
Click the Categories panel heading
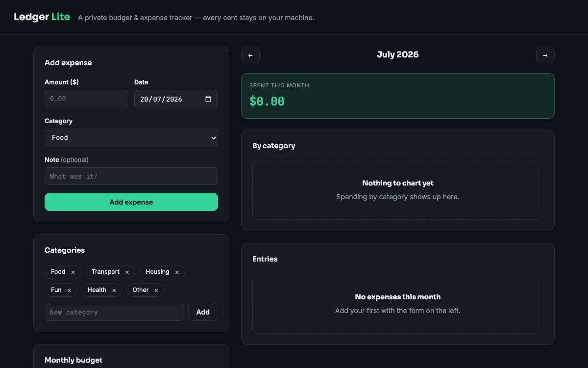click(65, 250)
